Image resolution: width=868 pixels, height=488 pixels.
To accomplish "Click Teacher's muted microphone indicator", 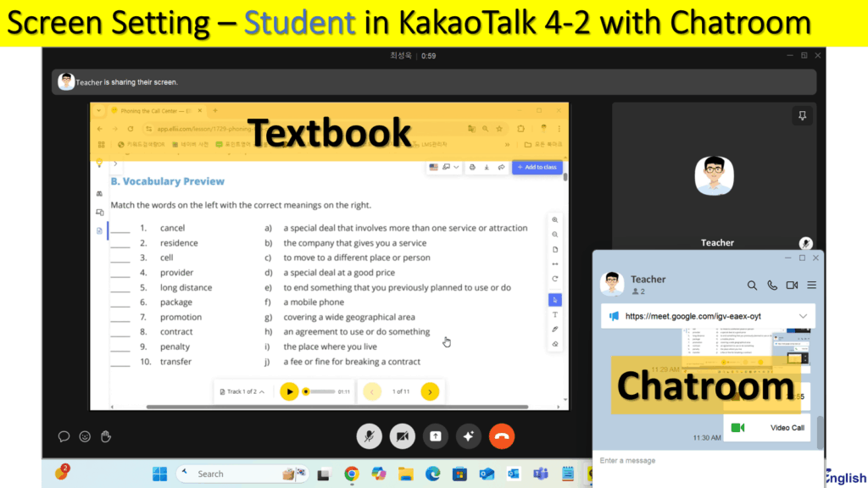I will (805, 243).
